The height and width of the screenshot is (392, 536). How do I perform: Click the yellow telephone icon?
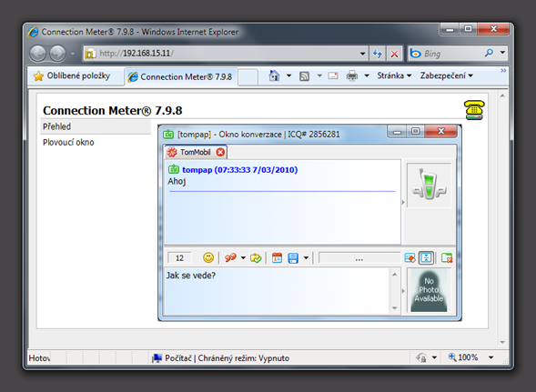[474, 110]
